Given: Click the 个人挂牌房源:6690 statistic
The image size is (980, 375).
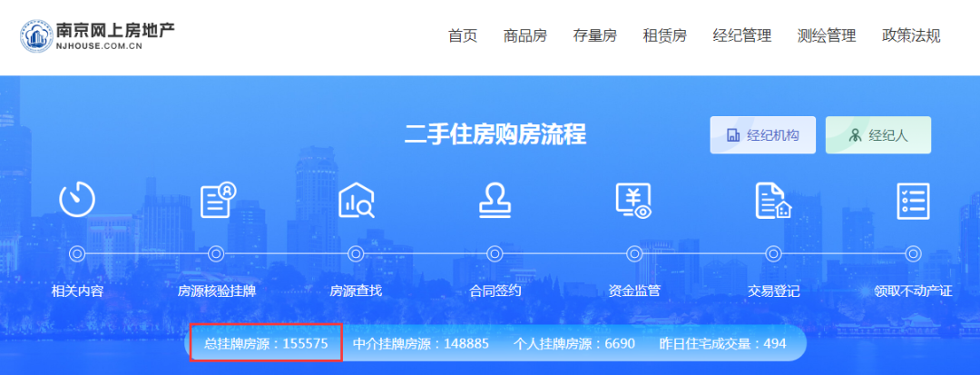Looking at the screenshot, I should 574,343.
